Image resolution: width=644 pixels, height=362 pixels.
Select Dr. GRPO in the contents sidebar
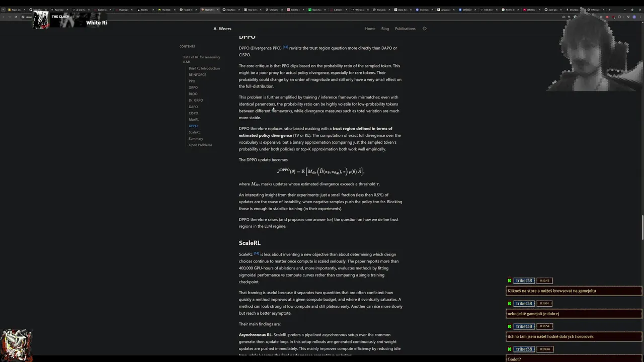point(196,100)
